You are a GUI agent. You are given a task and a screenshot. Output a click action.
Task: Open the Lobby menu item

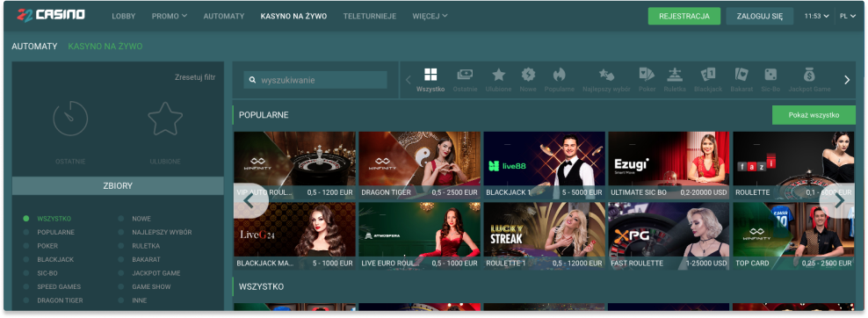124,16
